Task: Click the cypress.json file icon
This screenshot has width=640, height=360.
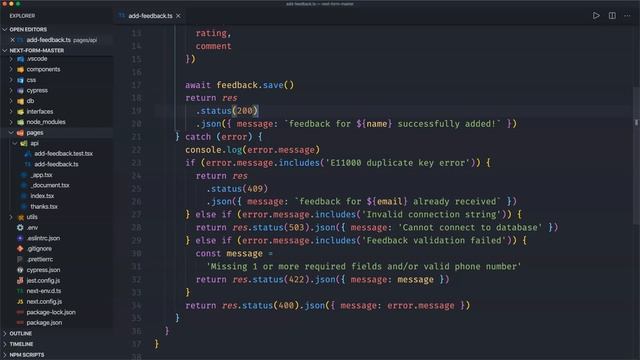Action: click(x=20, y=270)
